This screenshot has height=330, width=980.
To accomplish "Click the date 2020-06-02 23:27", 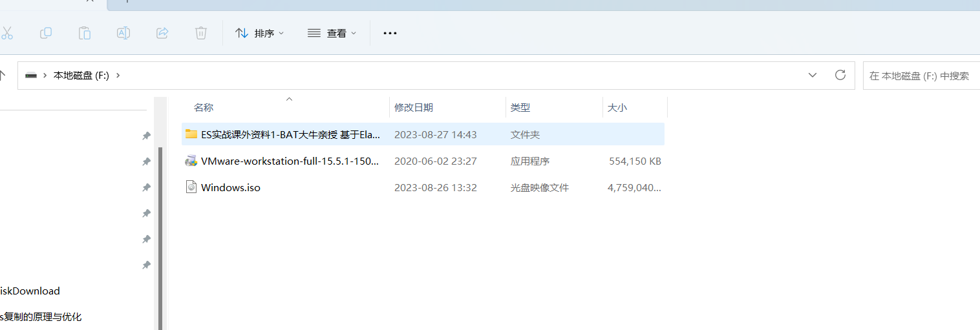I will 436,161.
